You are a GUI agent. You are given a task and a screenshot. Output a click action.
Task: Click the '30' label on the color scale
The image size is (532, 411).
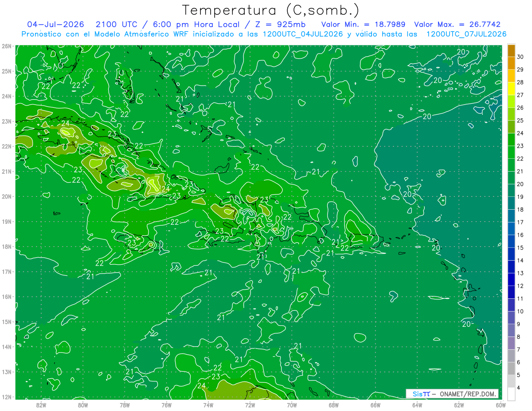[520, 57]
